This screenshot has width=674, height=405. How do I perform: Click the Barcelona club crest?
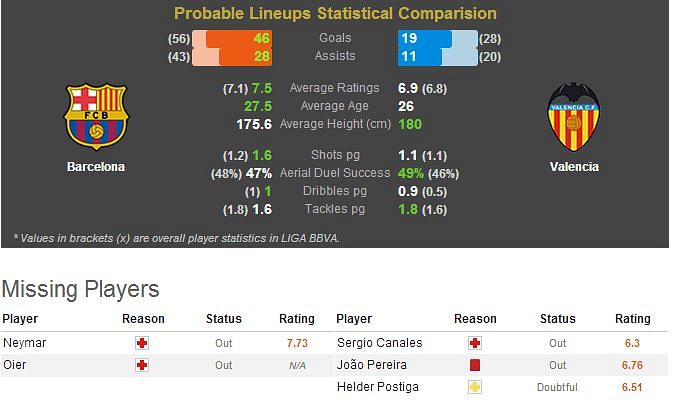[x=96, y=117]
